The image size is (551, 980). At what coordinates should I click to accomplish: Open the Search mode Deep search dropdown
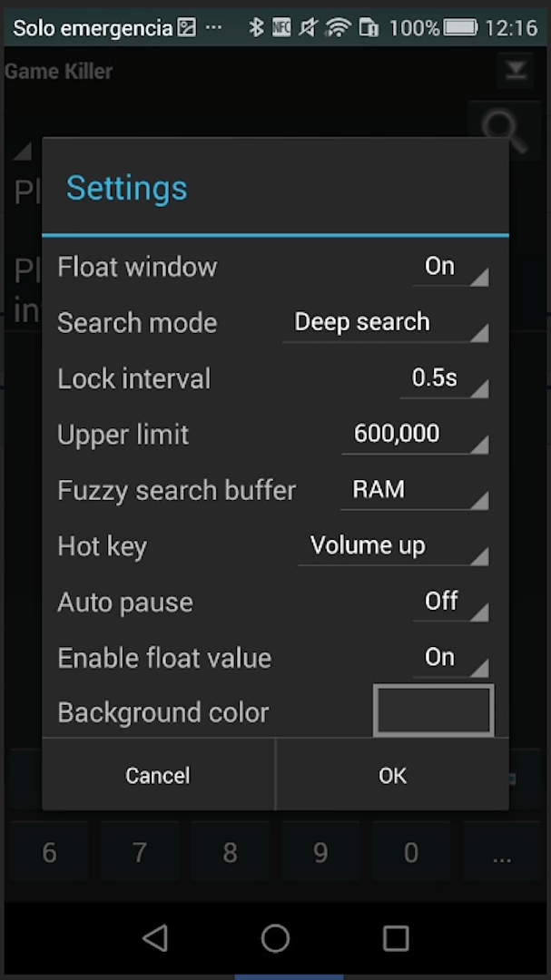coord(385,323)
